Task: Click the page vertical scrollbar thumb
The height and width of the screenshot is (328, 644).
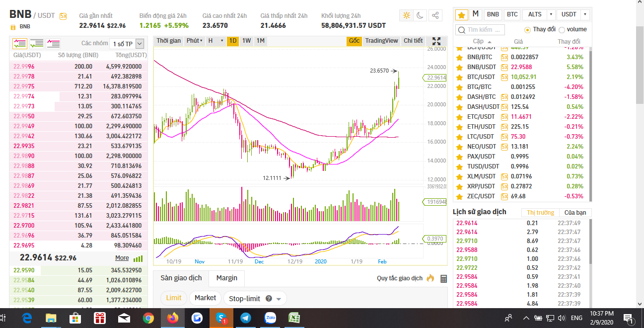Action: 640,65
